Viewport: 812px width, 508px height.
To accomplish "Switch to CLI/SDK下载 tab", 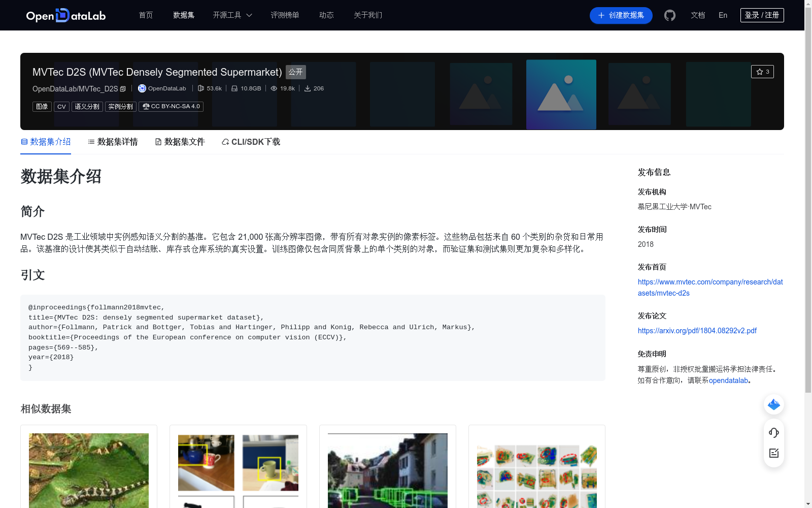I will coord(251,142).
